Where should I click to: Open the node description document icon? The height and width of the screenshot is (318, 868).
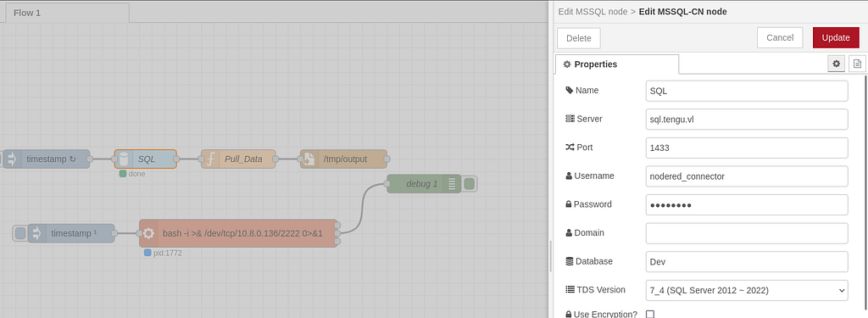pyautogui.click(x=857, y=64)
